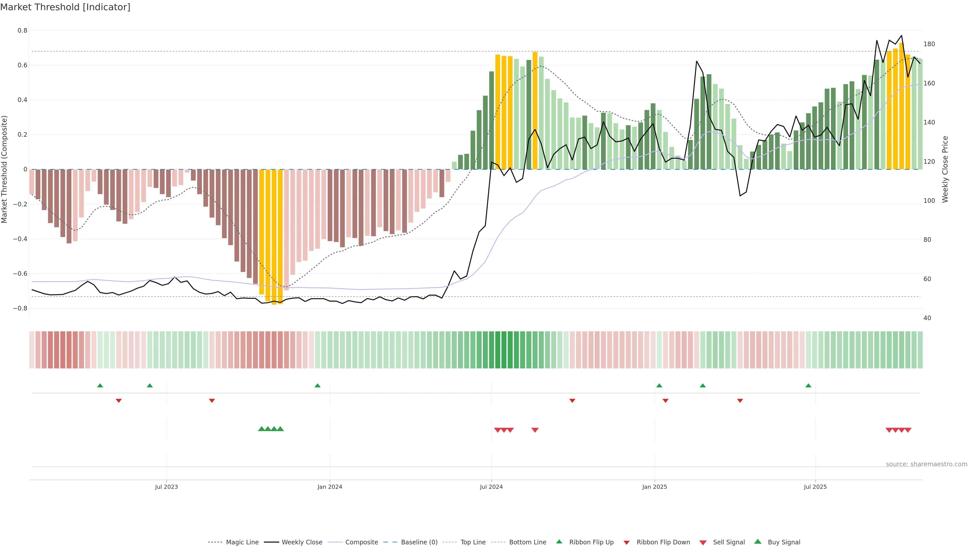Toggle the Top Line legend entry
Image resolution: width=980 pixels, height=551 pixels.
[x=473, y=542]
